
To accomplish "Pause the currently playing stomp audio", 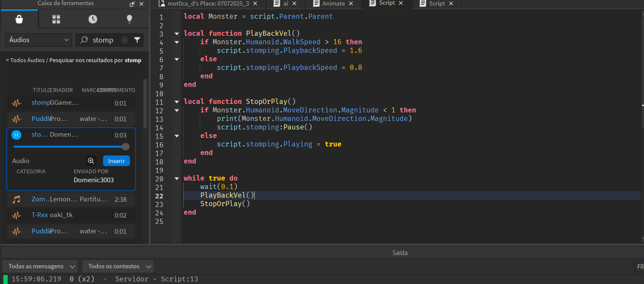I will (x=16, y=135).
